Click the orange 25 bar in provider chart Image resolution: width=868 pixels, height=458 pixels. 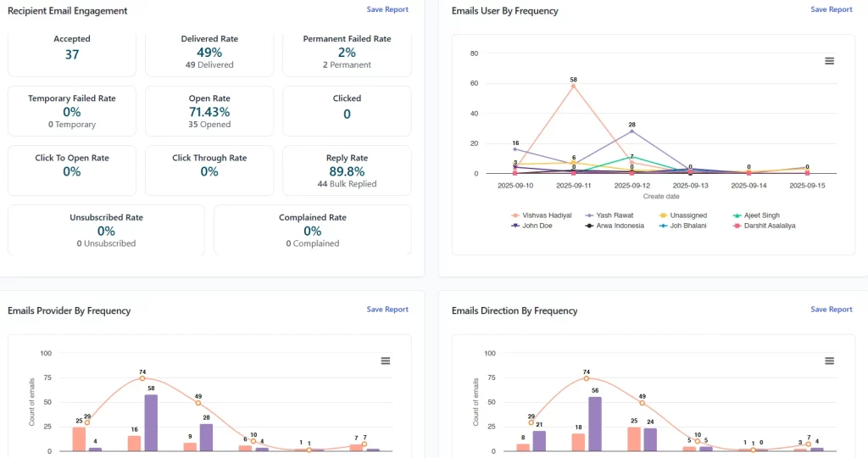click(x=79, y=439)
